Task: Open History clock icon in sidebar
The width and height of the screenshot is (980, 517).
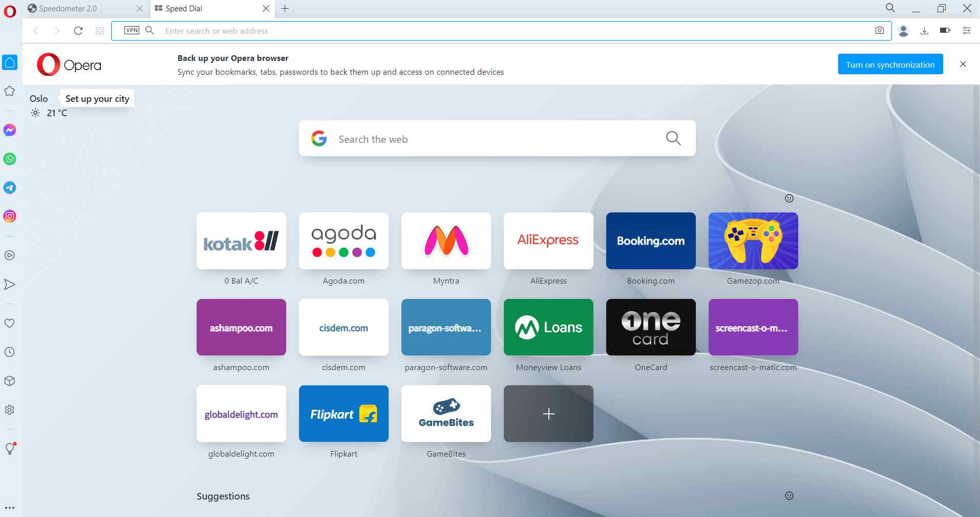Action: 10,352
